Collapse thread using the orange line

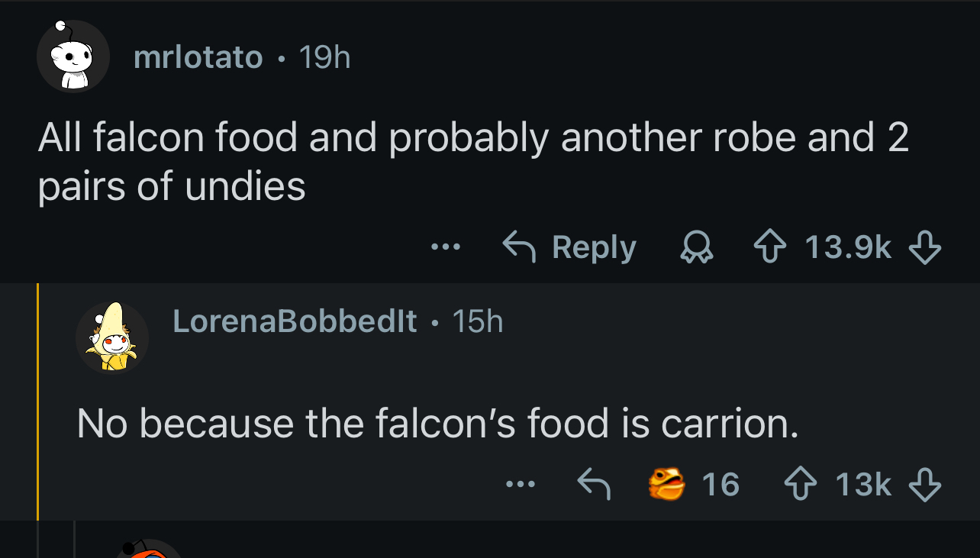click(37, 402)
